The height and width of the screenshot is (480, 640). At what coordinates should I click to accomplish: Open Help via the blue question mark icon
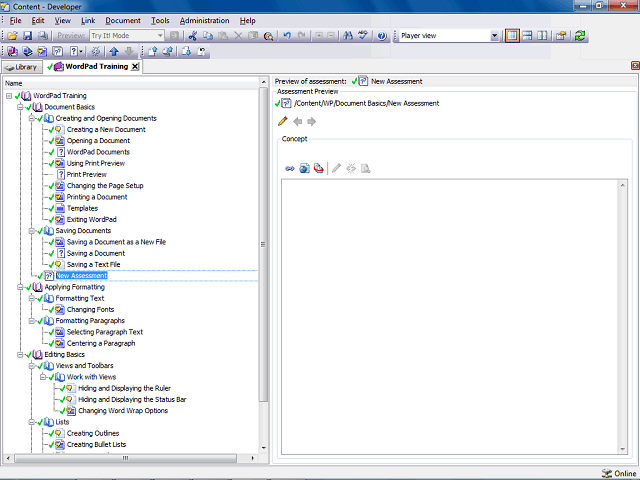click(x=382, y=36)
